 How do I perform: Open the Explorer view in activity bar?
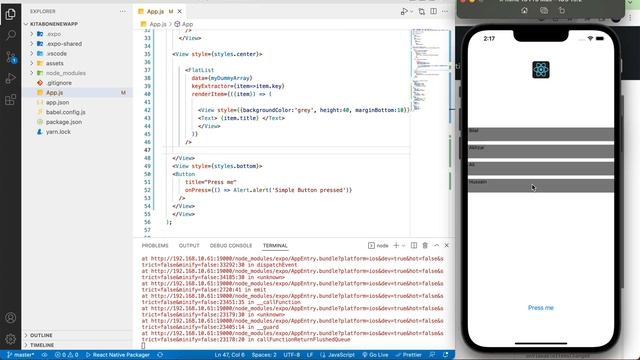pos(11,14)
